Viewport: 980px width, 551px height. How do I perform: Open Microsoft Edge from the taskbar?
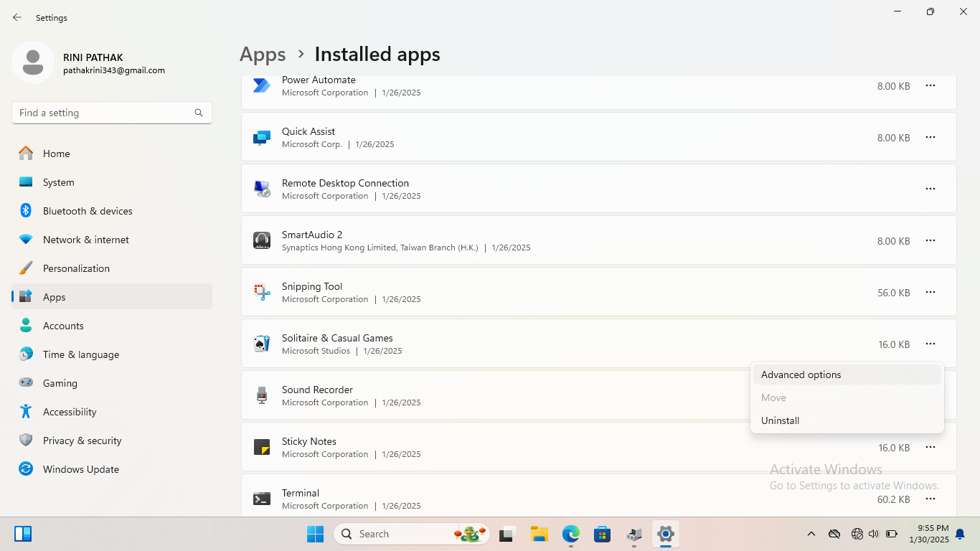tap(570, 534)
